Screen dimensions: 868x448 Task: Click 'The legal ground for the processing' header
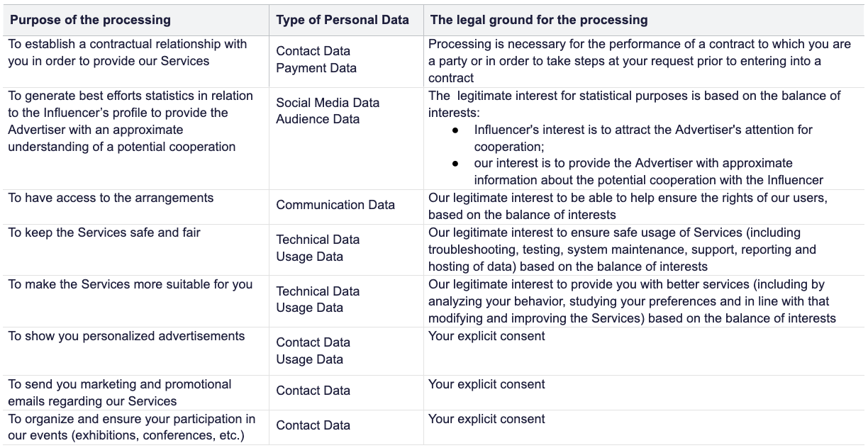[x=539, y=20]
